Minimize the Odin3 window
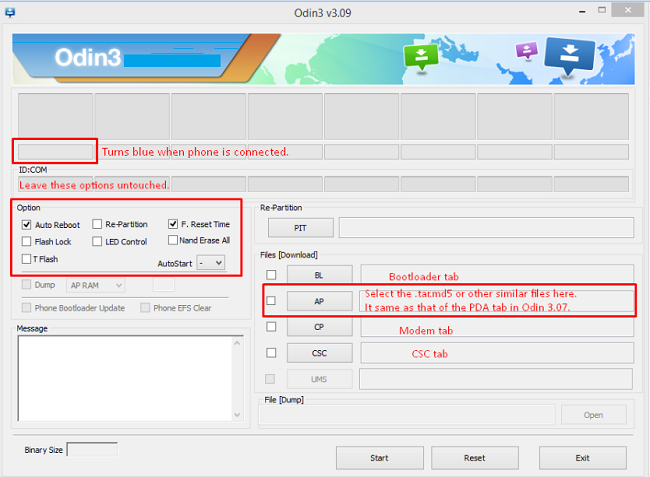This screenshot has height=477, width=650. point(582,11)
